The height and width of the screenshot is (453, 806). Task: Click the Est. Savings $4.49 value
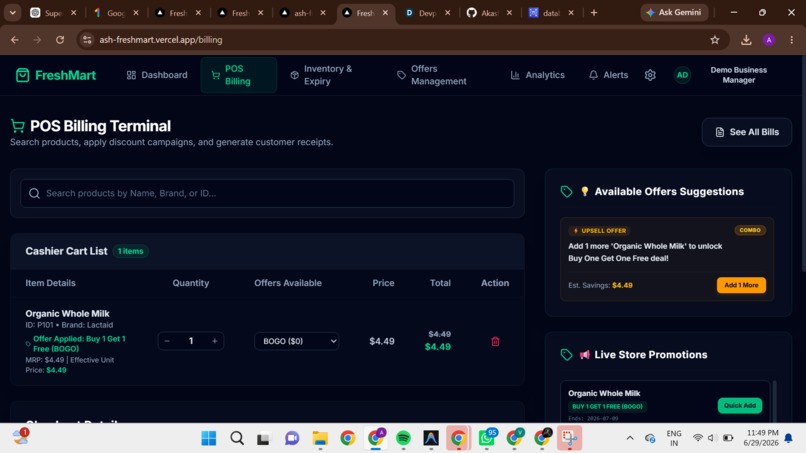[x=622, y=285]
